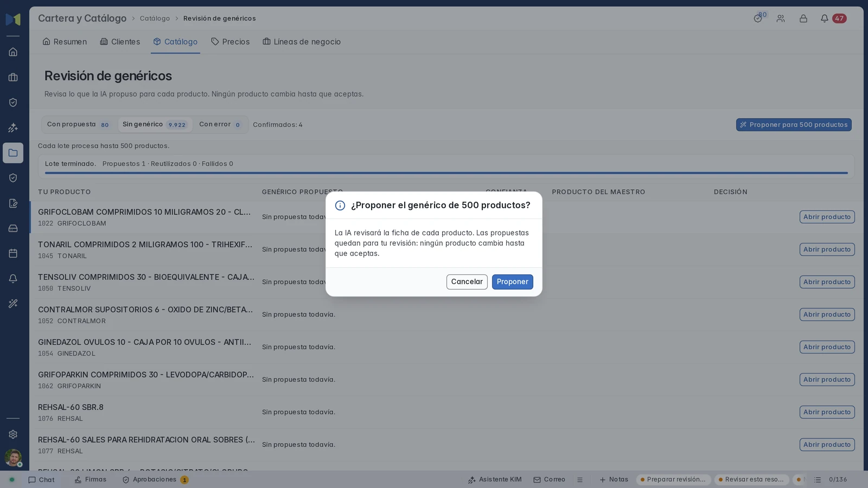
Task: Go to Cartera y Catálogo breadcrumb
Action: [82, 18]
